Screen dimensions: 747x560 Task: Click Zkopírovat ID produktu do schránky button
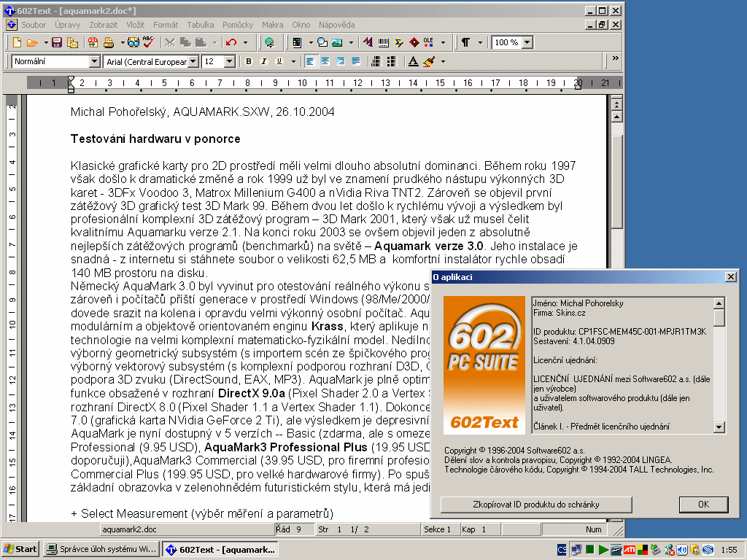click(x=536, y=505)
